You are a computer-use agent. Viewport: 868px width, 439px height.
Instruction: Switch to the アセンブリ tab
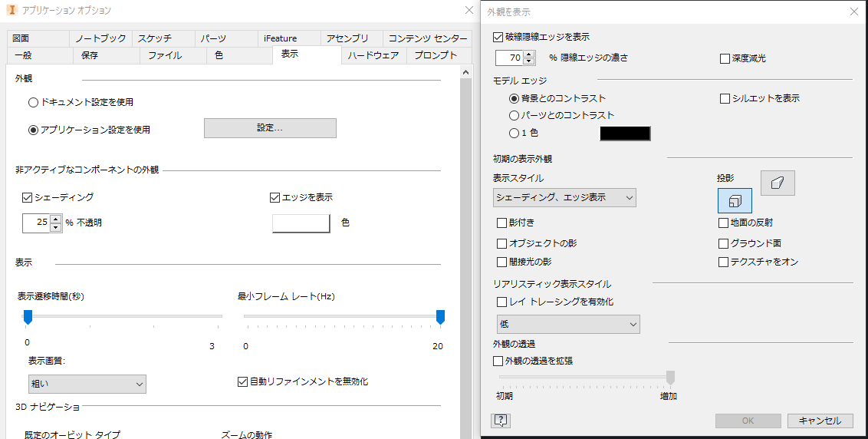click(351, 38)
